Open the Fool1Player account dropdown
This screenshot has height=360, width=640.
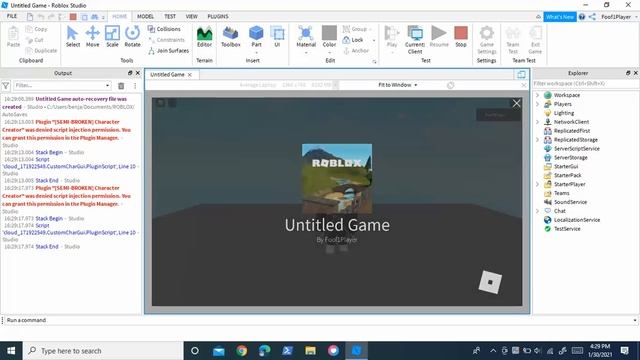pyautogui.click(x=619, y=17)
